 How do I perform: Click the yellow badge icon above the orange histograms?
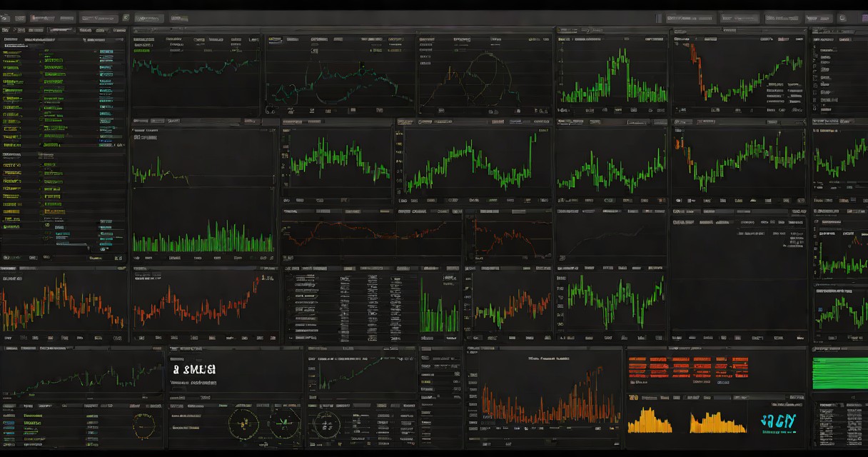(632, 398)
